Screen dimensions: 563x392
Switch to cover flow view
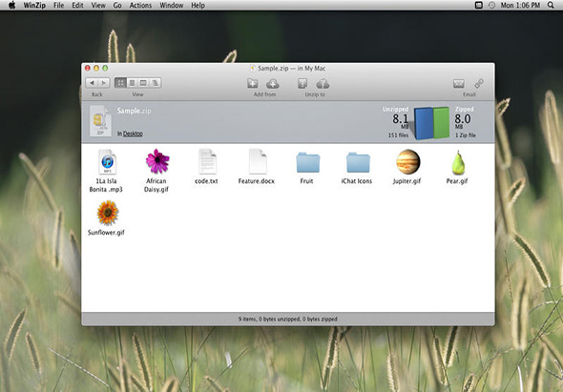click(156, 83)
